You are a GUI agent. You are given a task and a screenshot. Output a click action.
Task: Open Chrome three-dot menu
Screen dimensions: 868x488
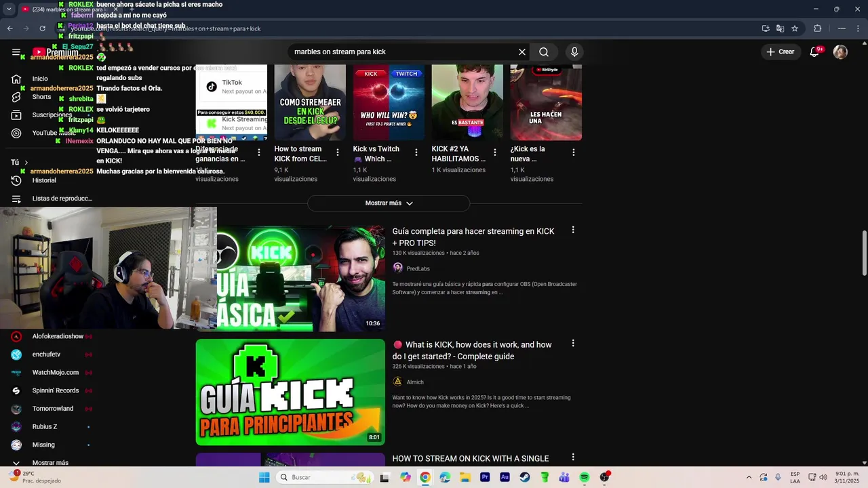[858, 28]
